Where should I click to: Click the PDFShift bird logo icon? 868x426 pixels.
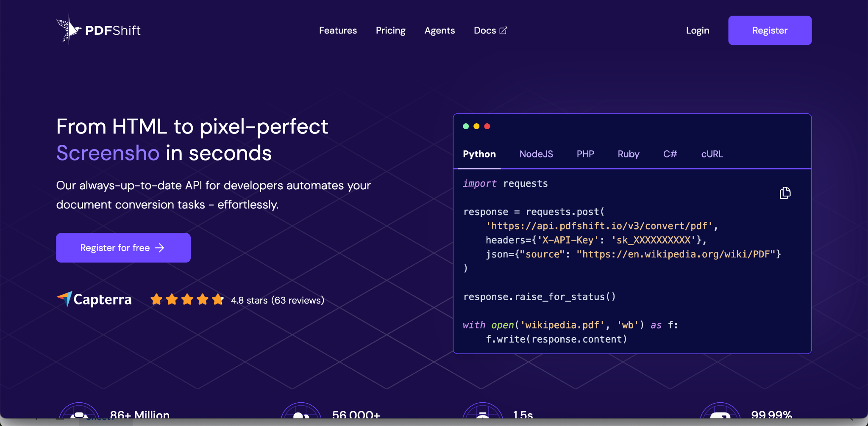[x=69, y=30]
